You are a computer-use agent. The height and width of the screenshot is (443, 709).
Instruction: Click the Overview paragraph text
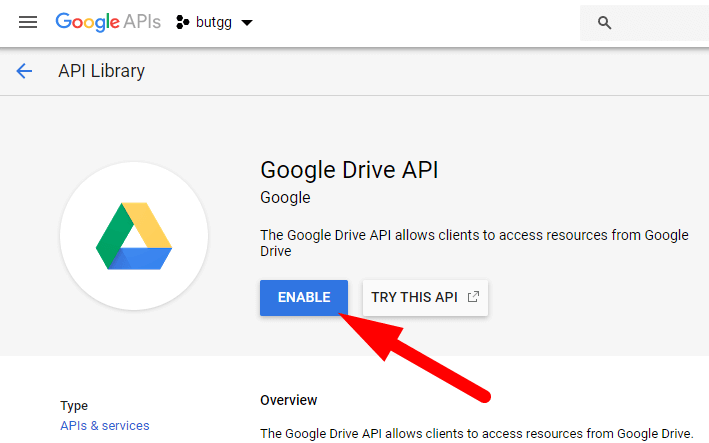476,433
